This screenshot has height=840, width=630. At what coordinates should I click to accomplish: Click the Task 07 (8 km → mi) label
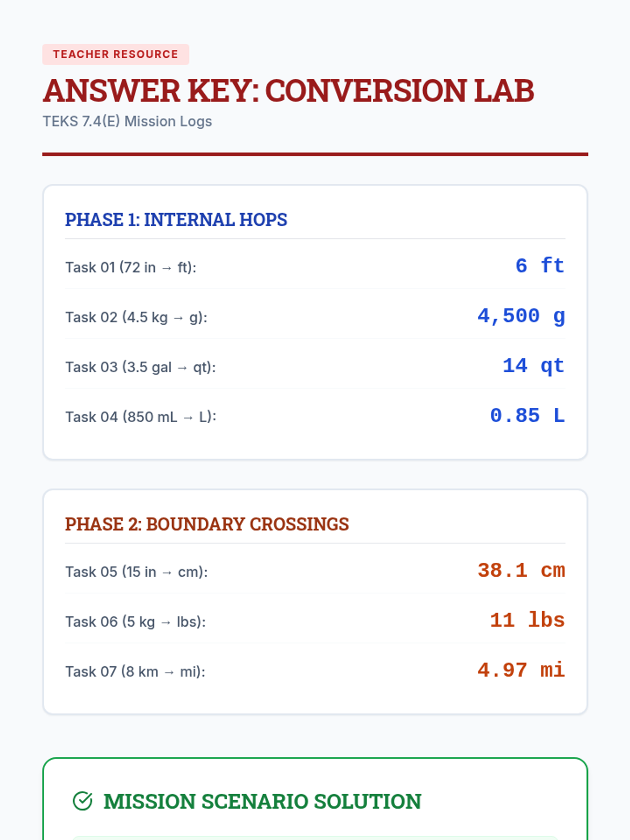pos(135,671)
